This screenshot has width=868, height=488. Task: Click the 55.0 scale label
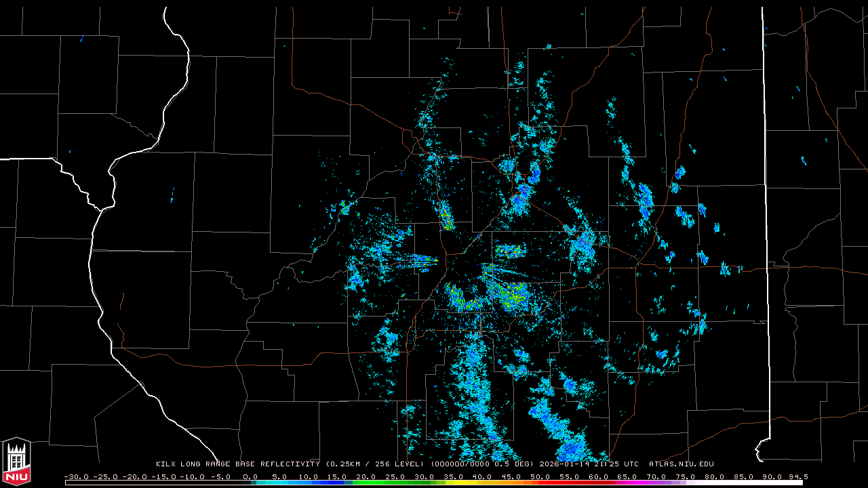click(x=571, y=476)
